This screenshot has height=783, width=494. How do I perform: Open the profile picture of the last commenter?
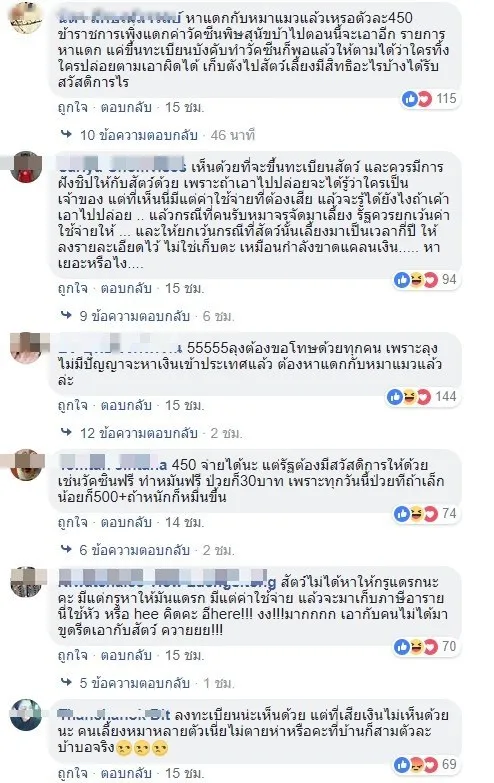click(26, 715)
